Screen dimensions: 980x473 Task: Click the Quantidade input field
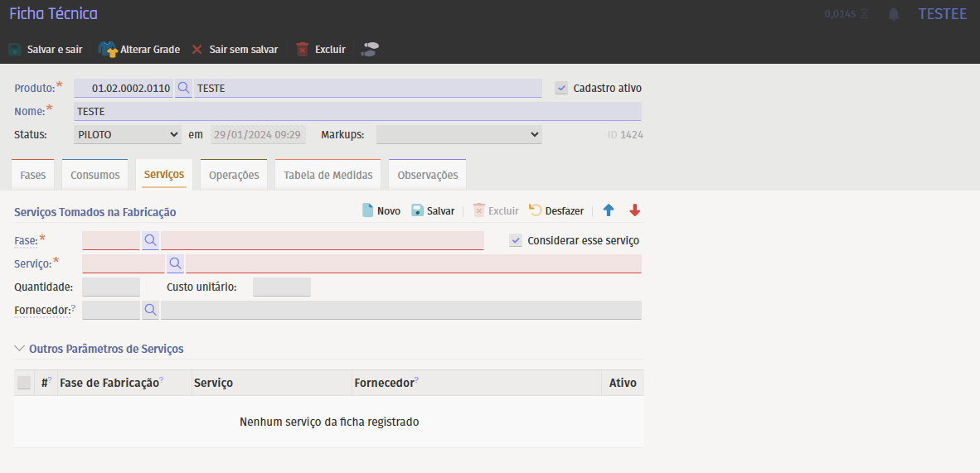(111, 287)
